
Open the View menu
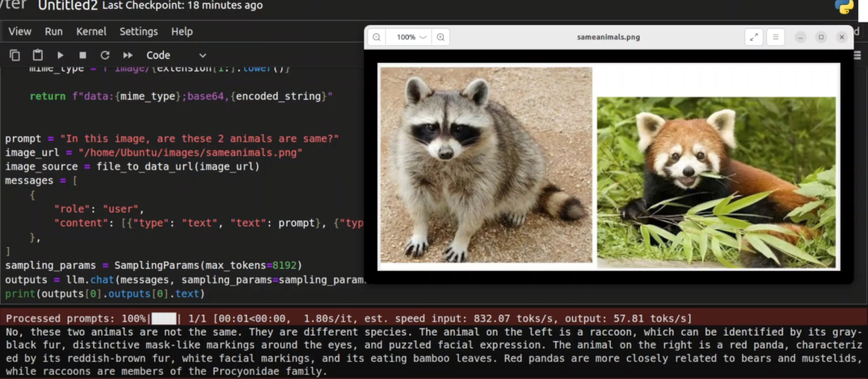click(19, 31)
